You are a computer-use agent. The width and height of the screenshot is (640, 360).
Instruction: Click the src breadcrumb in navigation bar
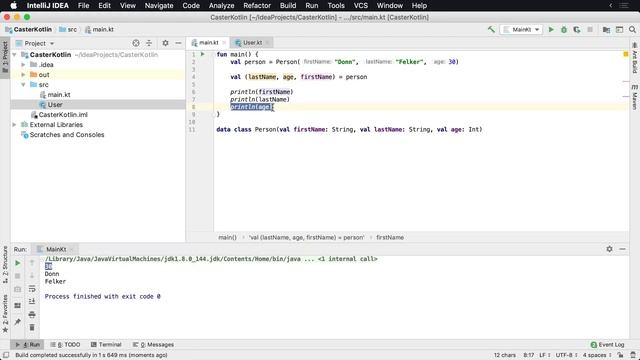(x=68, y=29)
